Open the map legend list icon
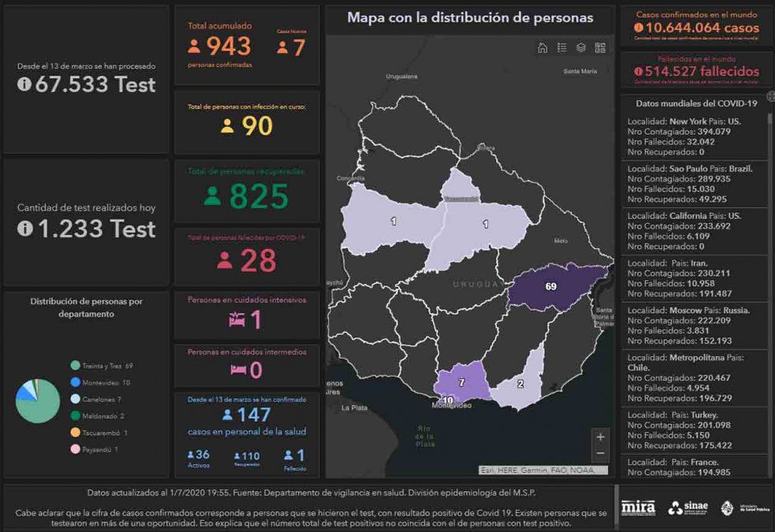 coord(562,47)
